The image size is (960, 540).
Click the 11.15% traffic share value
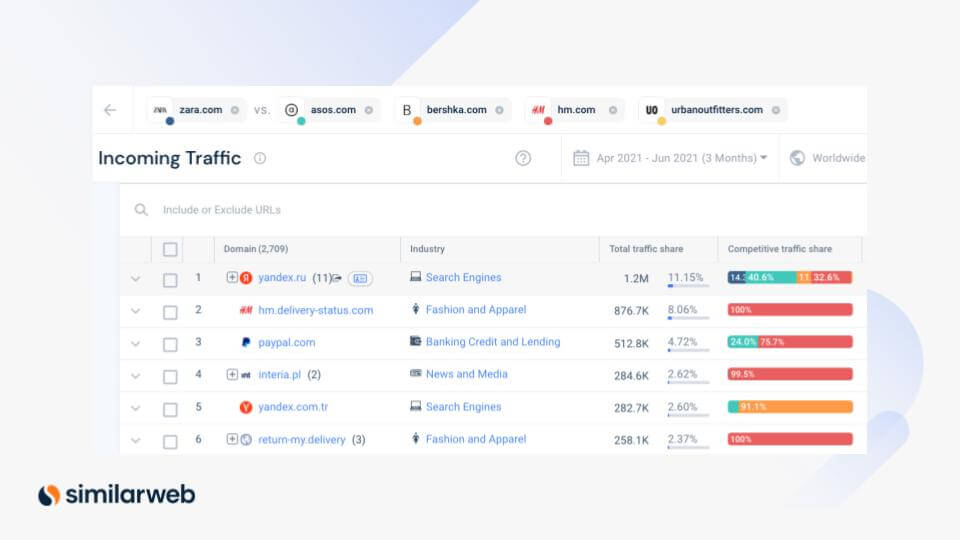pyautogui.click(x=685, y=277)
